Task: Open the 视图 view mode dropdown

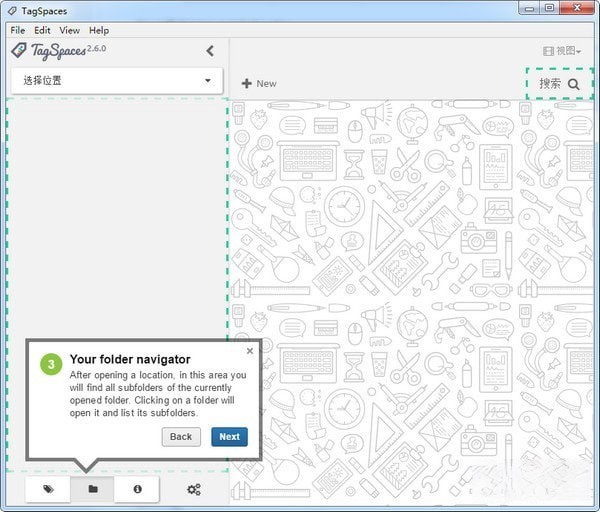Action: pyautogui.click(x=561, y=51)
